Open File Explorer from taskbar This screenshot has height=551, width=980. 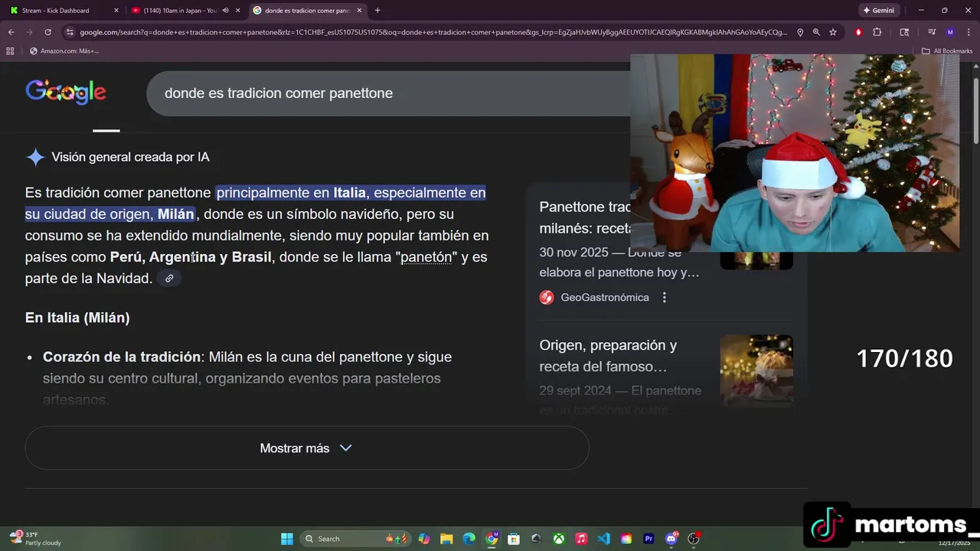(446, 539)
